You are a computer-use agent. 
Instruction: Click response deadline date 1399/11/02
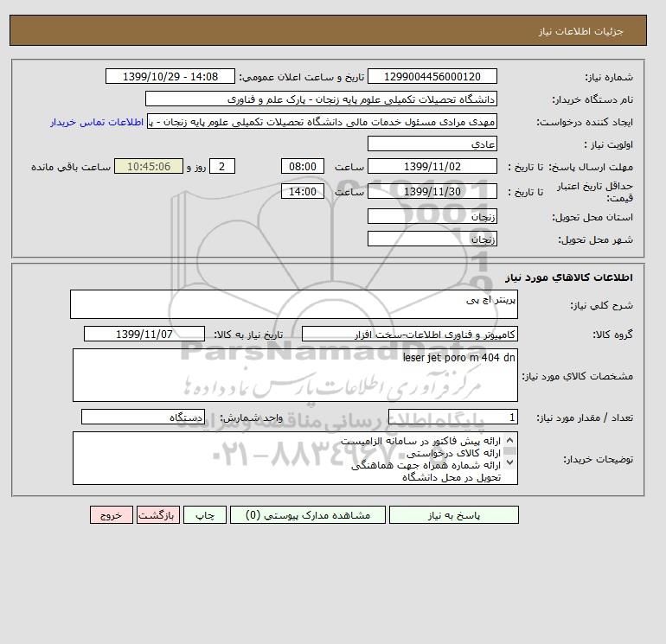point(432,167)
